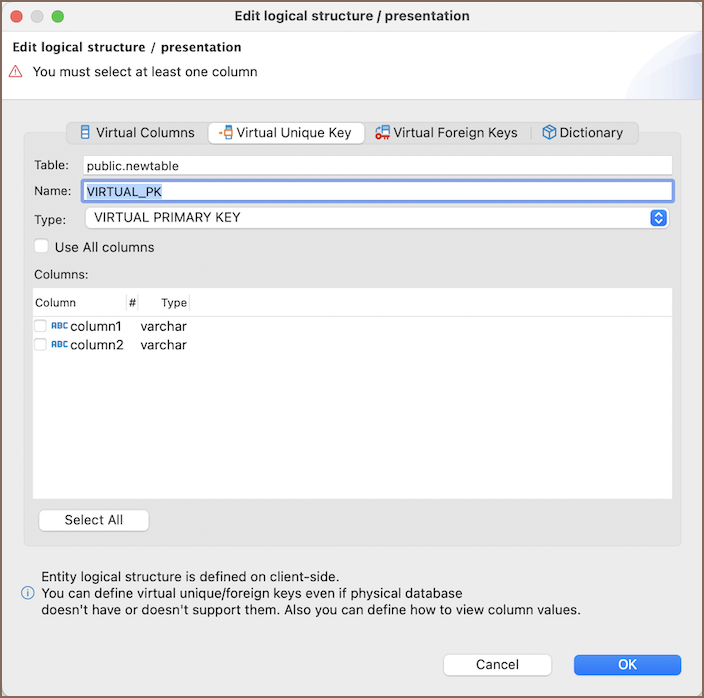The image size is (704, 698).
Task: Check the column1 checkbox
Action: (x=40, y=326)
